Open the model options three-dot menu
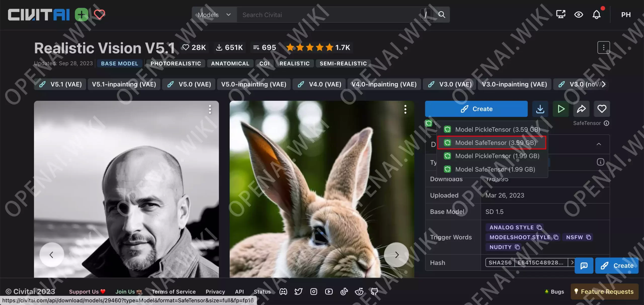The width and height of the screenshot is (644, 305). 603,47
